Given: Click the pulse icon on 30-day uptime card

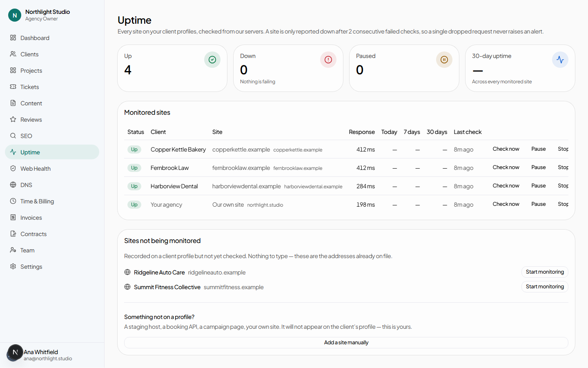Looking at the screenshot, I should tap(560, 60).
